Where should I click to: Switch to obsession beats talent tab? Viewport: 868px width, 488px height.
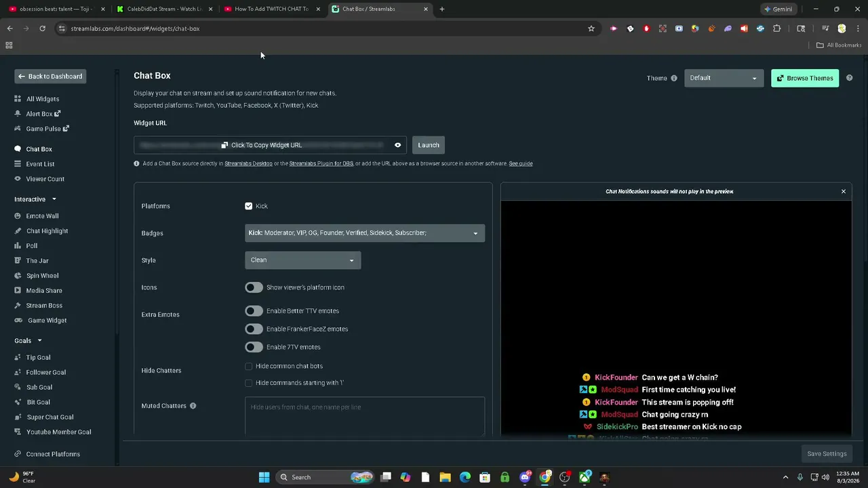(54, 9)
